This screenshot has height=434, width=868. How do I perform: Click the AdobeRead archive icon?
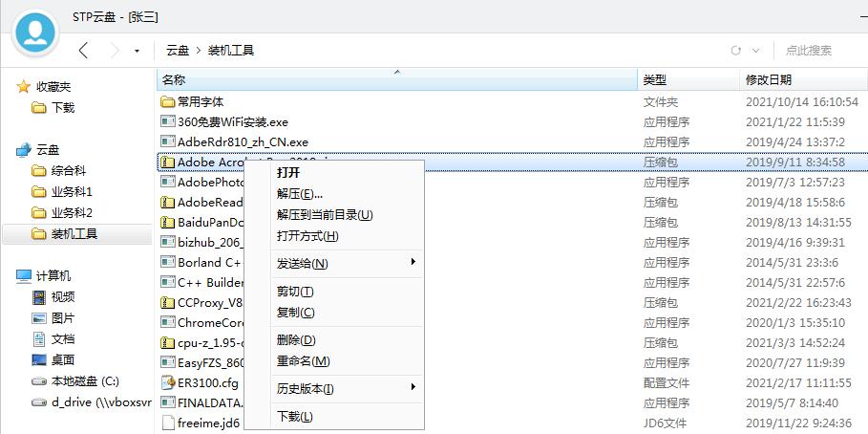tap(168, 203)
